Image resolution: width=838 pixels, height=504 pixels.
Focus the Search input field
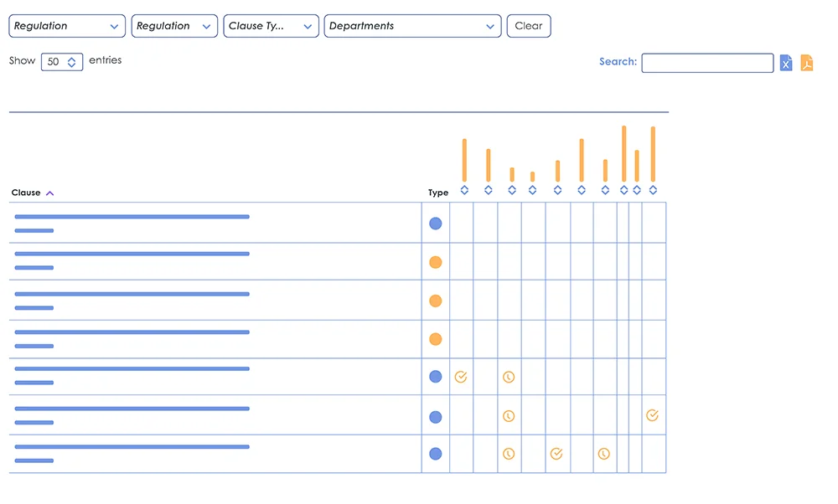click(707, 63)
